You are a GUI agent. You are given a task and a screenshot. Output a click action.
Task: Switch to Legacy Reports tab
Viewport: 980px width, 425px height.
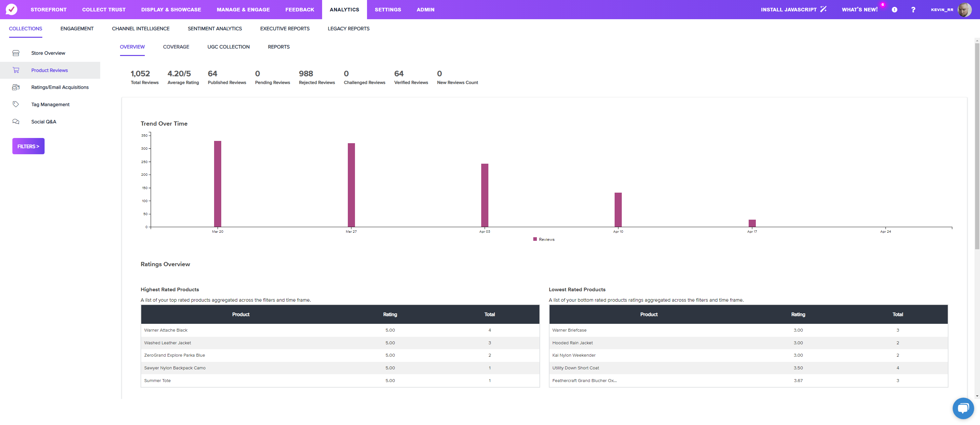pos(349,29)
